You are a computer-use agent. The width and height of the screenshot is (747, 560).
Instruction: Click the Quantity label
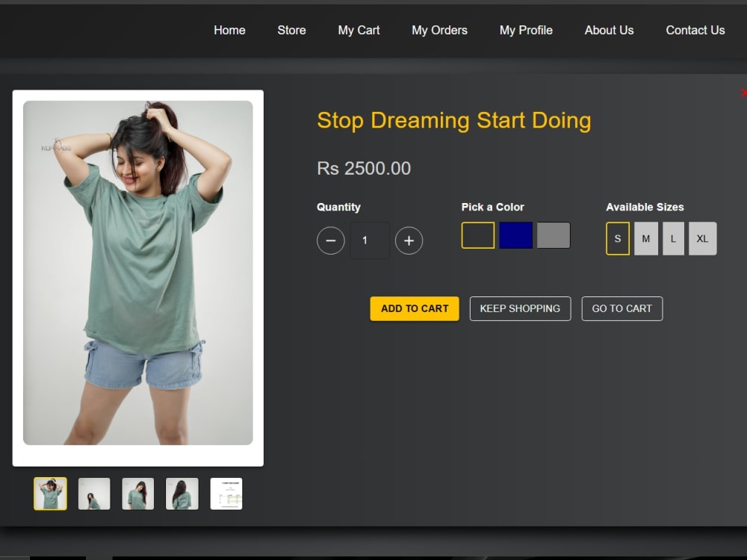pyautogui.click(x=338, y=207)
